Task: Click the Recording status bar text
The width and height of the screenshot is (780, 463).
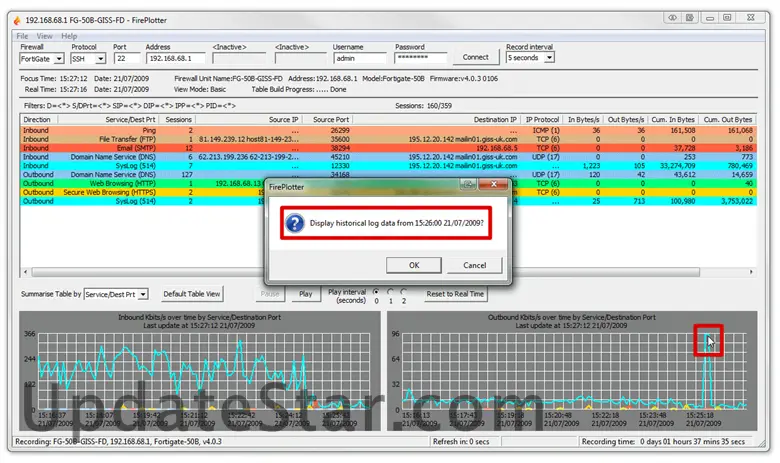Action: pyautogui.click(x=118, y=442)
